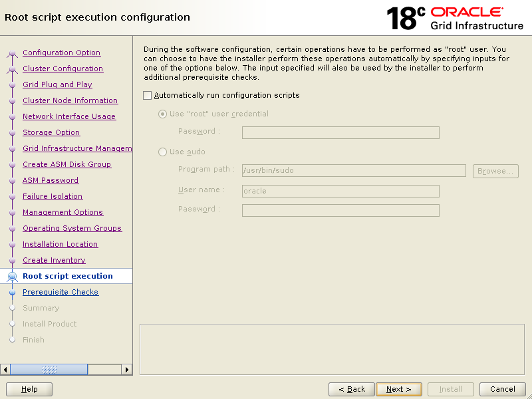Image resolution: width=532 pixels, height=399 pixels.
Task: Go to Prerequisite Checks step
Action: (x=61, y=292)
